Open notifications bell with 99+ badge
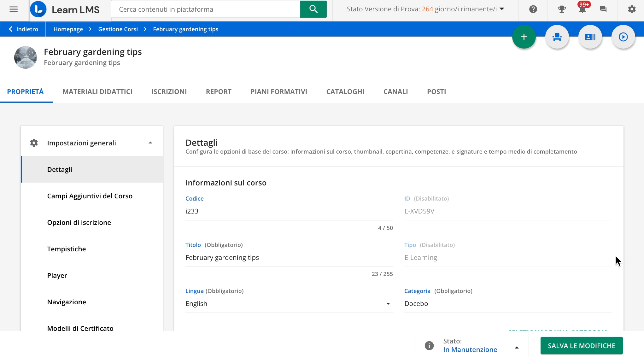This screenshot has width=644, height=357. click(582, 9)
